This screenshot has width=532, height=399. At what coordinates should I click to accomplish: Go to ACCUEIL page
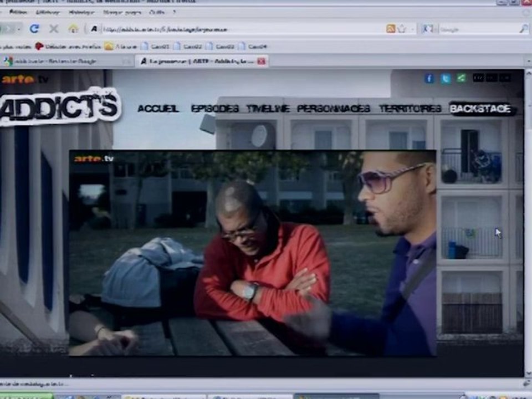[x=158, y=109]
